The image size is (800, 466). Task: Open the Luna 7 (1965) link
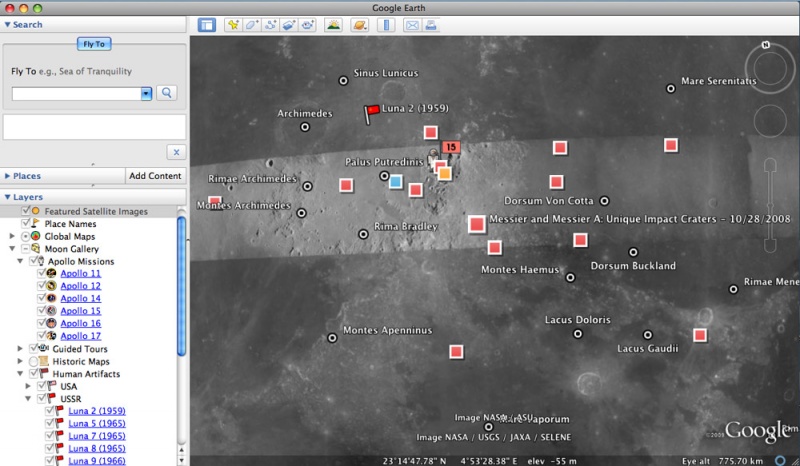pyautogui.click(x=97, y=436)
